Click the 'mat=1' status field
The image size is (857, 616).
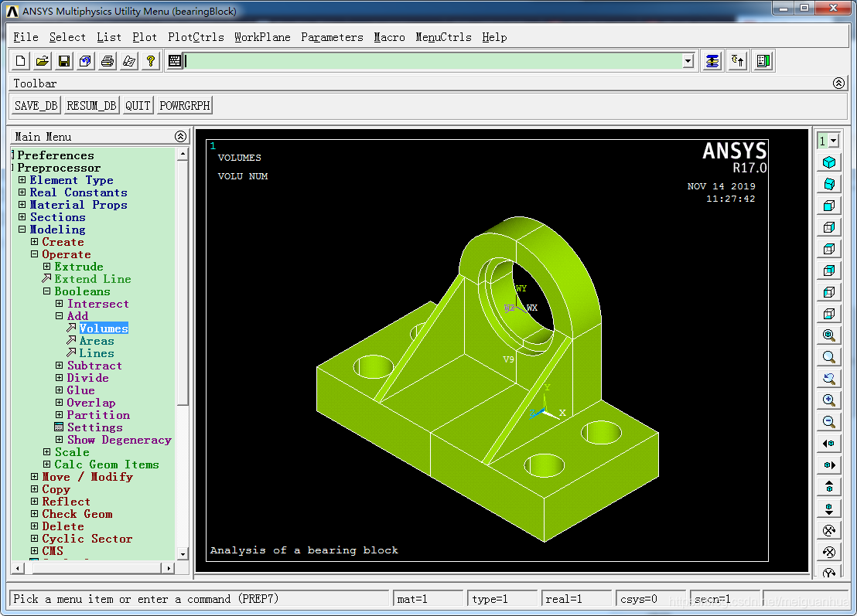pos(428,599)
